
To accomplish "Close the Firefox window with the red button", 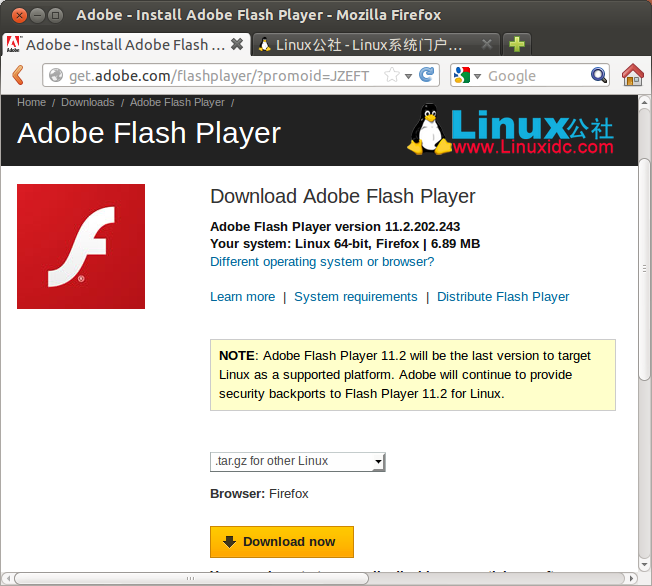I will tap(19, 15).
